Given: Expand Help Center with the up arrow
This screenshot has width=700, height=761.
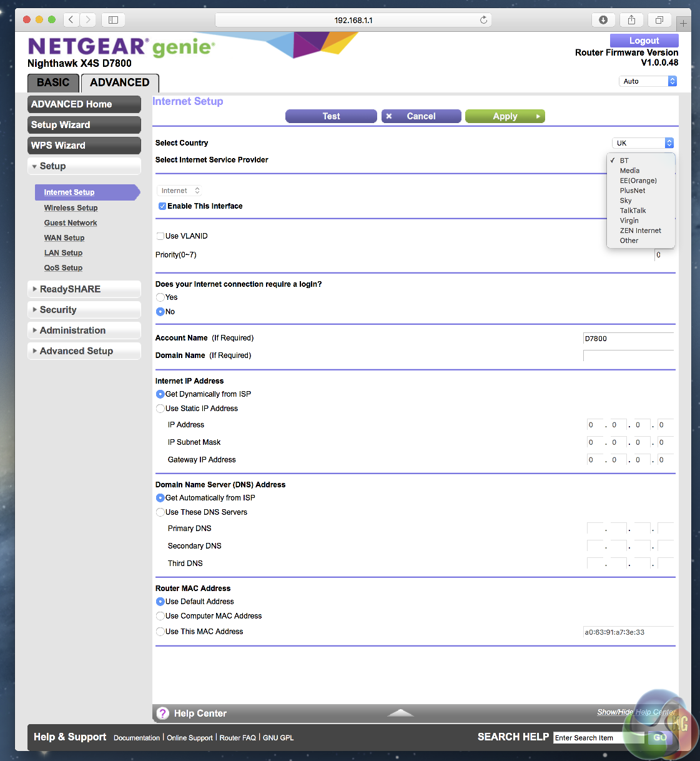Looking at the screenshot, I should click(x=400, y=713).
